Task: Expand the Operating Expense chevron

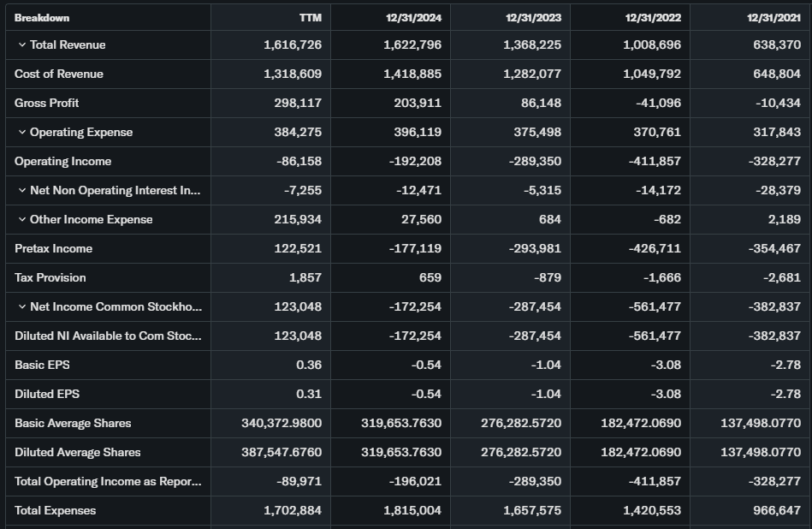Action: [21, 133]
